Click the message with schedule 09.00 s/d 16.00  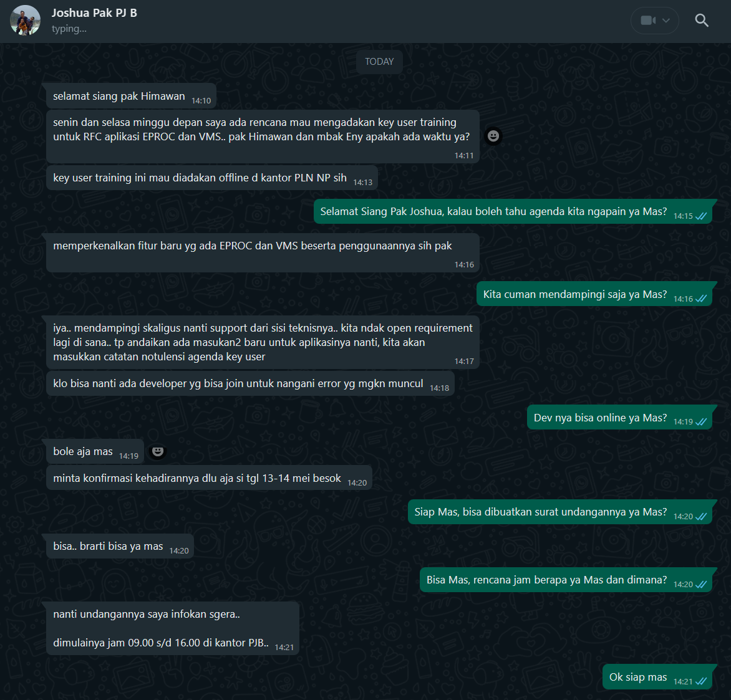[x=161, y=628]
